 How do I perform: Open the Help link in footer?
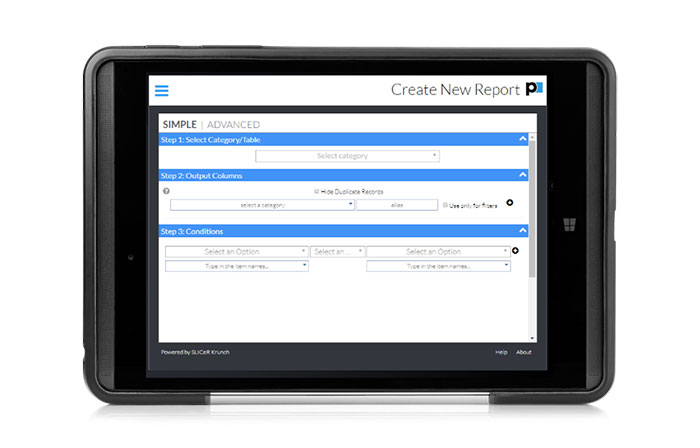pos(501,352)
